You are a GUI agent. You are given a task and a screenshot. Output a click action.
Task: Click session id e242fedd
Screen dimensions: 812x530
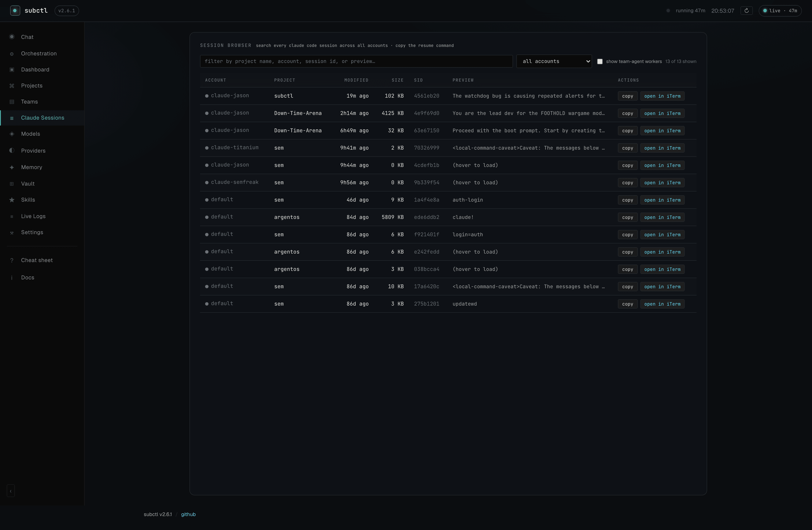427,252
